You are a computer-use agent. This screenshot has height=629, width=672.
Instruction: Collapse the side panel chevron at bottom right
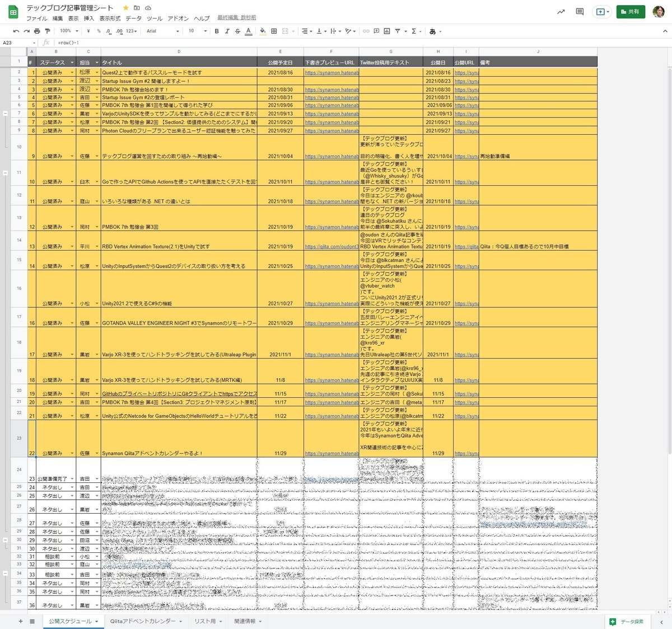click(x=662, y=622)
